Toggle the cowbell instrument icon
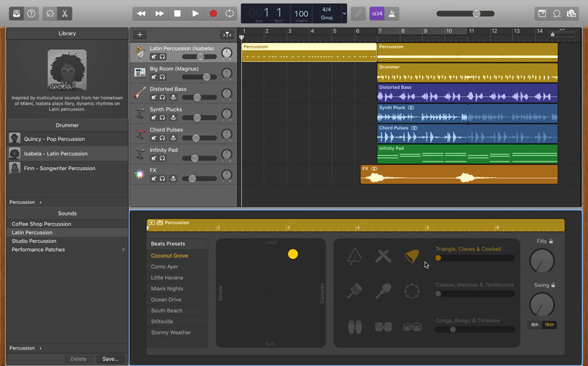The image size is (588, 366). tap(411, 255)
